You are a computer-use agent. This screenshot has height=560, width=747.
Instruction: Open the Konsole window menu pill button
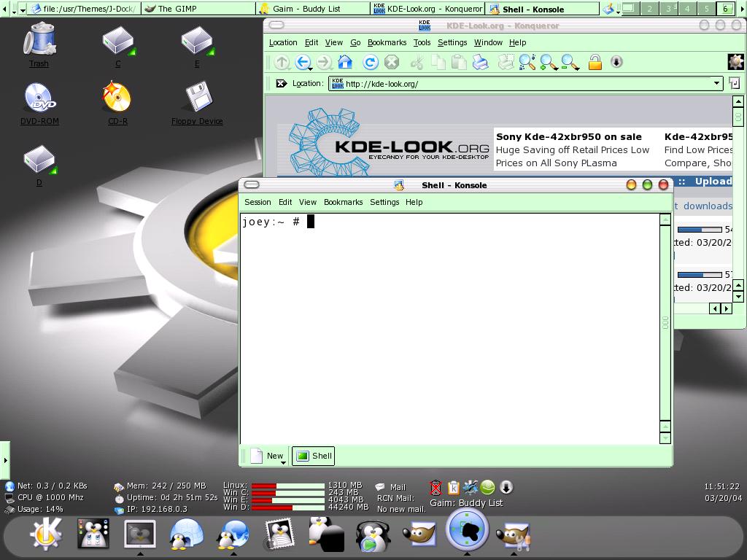pyautogui.click(x=252, y=184)
